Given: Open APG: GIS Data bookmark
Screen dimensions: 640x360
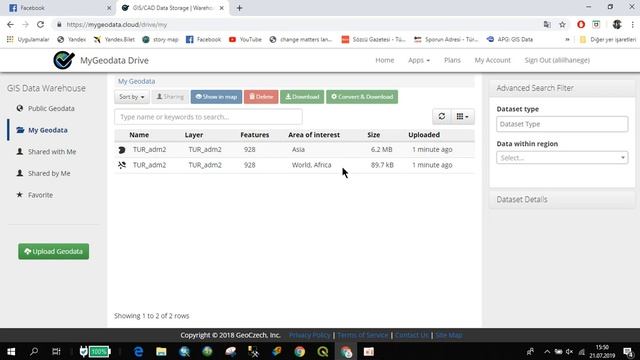Looking at the screenshot, I should click(x=510, y=40).
